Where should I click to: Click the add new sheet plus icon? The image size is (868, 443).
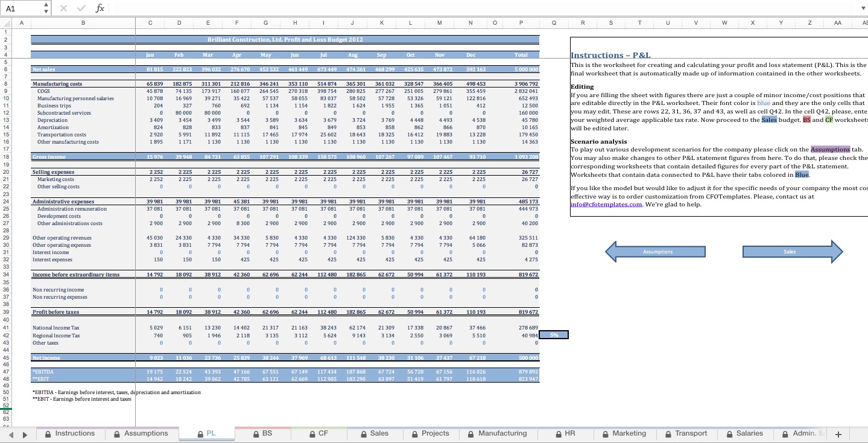pos(838,434)
